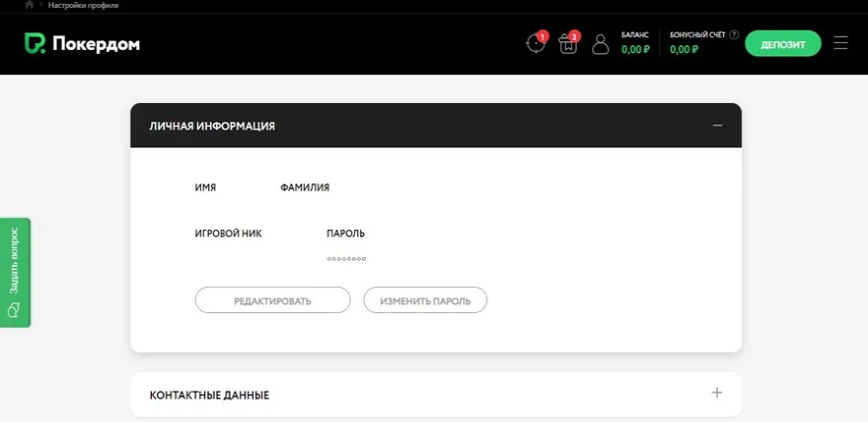Click the Баланс amount 0,00 ₽
Screen dimensions: 868x422
[635, 49]
